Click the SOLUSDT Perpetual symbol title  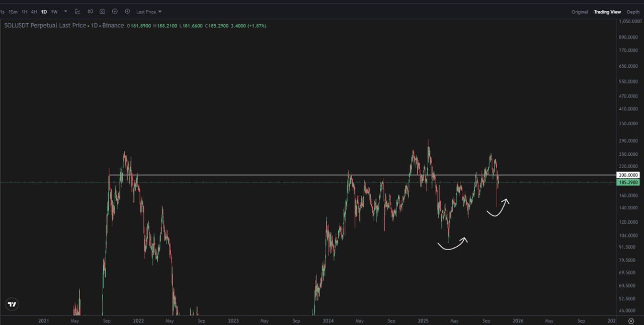(45, 25)
